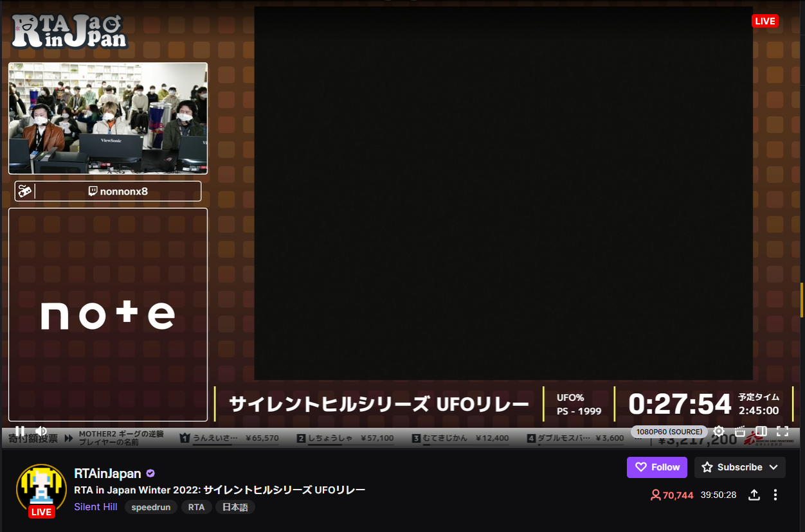
Task: Share the stream via share icon
Action: pos(754,495)
